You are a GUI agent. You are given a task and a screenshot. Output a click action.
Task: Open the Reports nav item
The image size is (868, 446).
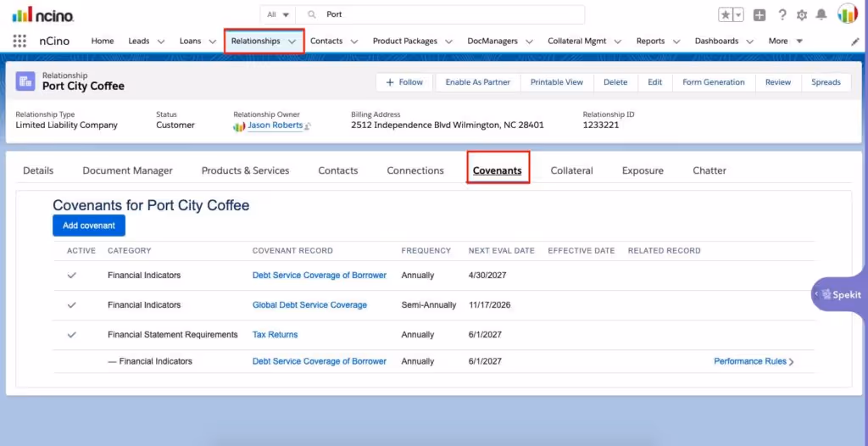coord(650,41)
